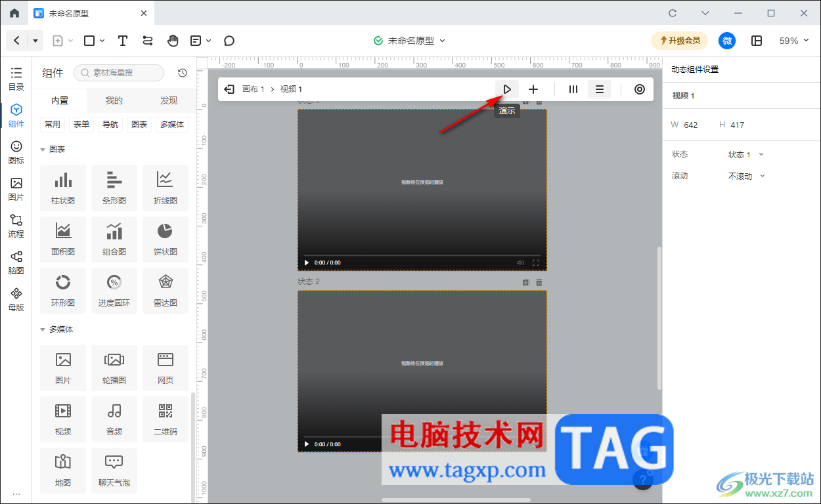Insert a 环形图 donut chart component
The image size is (821, 504).
pyautogui.click(x=63, y=291)
